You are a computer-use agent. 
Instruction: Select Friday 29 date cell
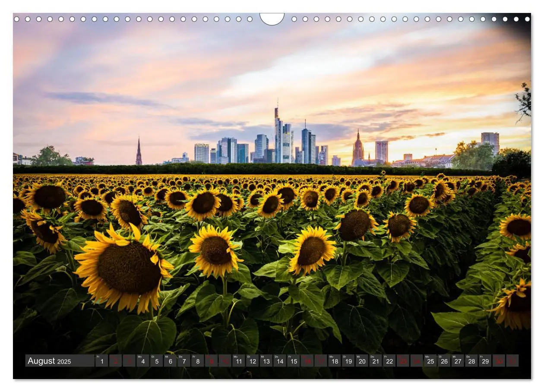click(x=485, y=361)
